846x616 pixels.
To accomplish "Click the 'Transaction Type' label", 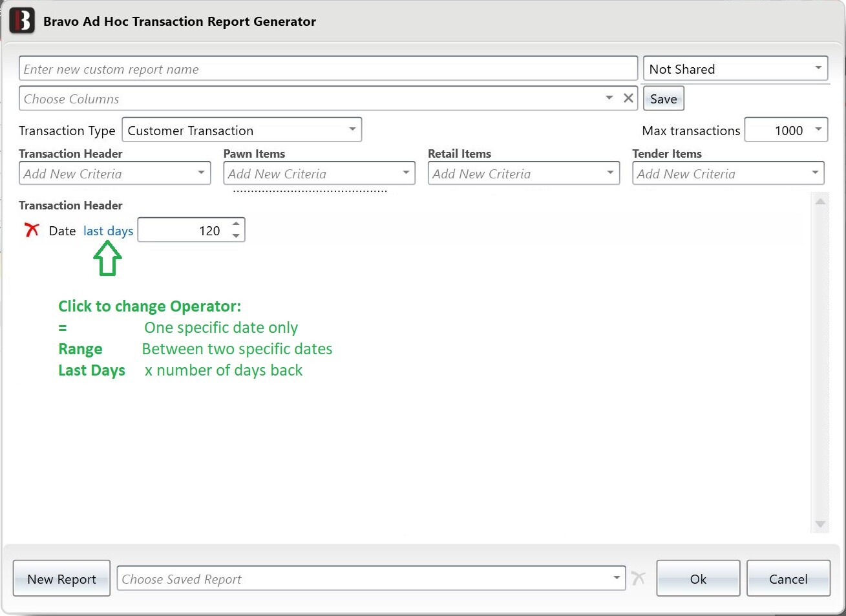I will (67, 131).
